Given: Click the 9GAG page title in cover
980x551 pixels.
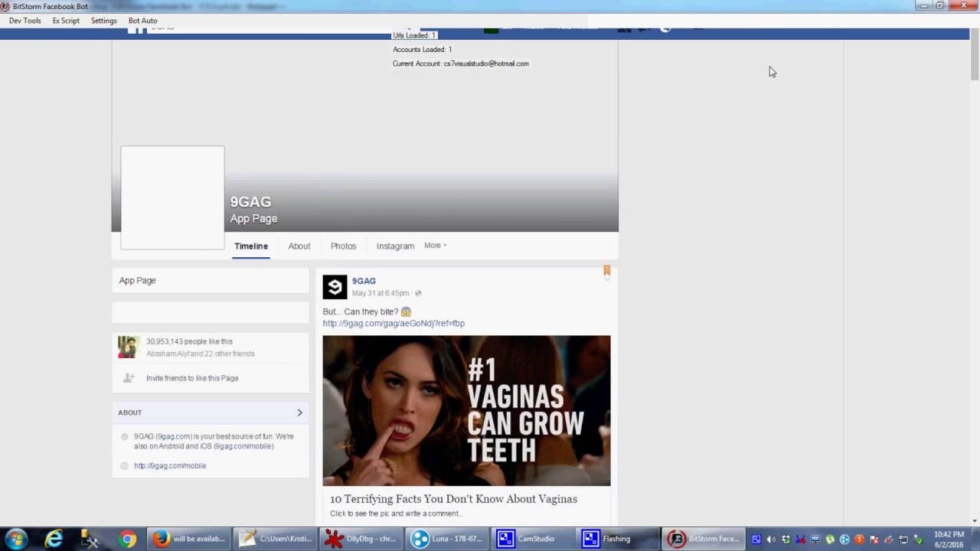Looking at the screenshot, I should click(250, 202).
